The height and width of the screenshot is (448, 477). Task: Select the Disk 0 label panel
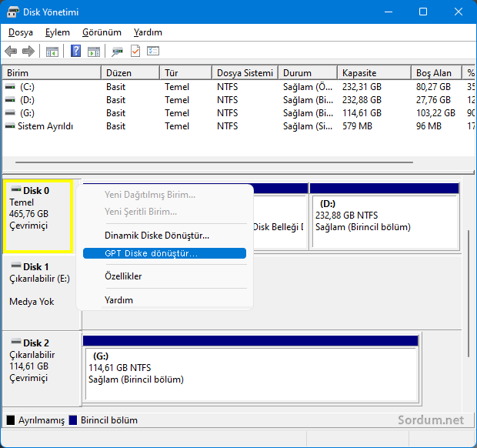tap(38, 216)
